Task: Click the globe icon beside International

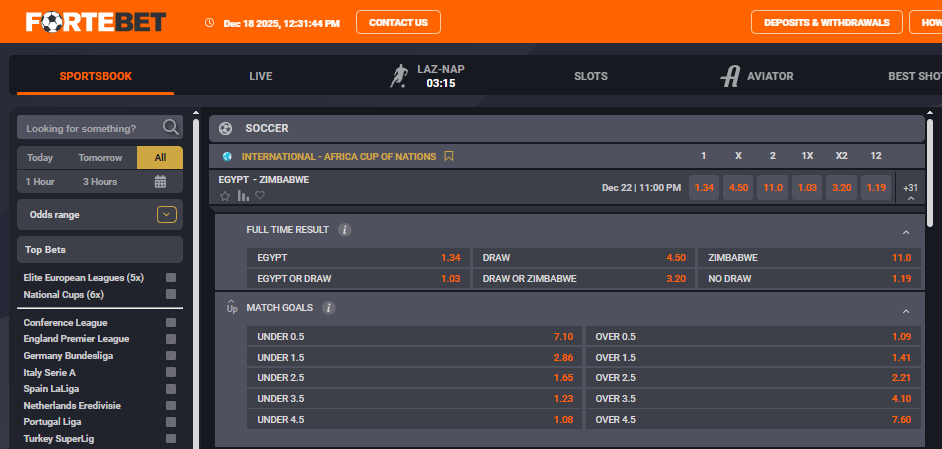Action: point(227,156)
